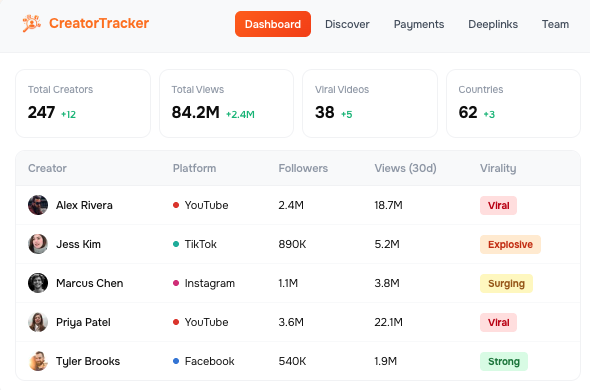
Task: Open Tyler Brooks' avatar
Action: click(x=38, y=361)
